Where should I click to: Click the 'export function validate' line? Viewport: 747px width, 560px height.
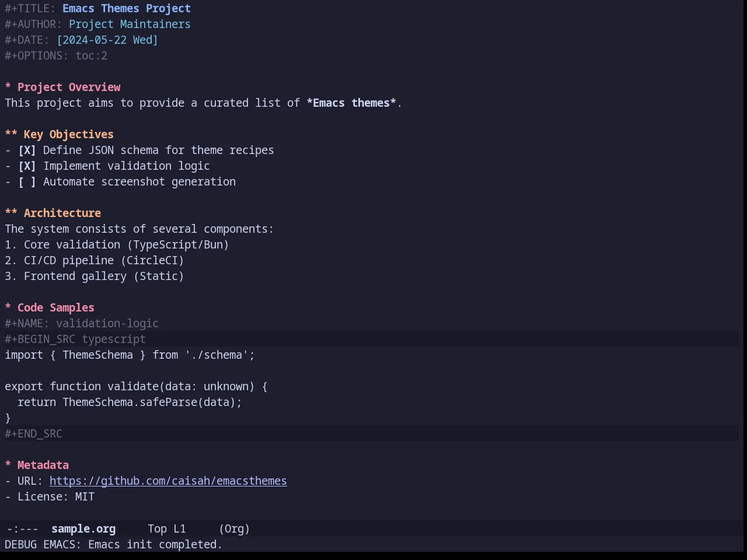[136, 386]
